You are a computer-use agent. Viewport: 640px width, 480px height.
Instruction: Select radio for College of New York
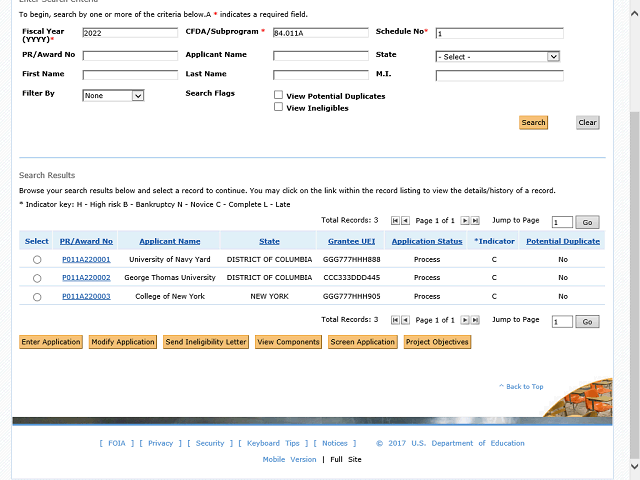point(37,297)
